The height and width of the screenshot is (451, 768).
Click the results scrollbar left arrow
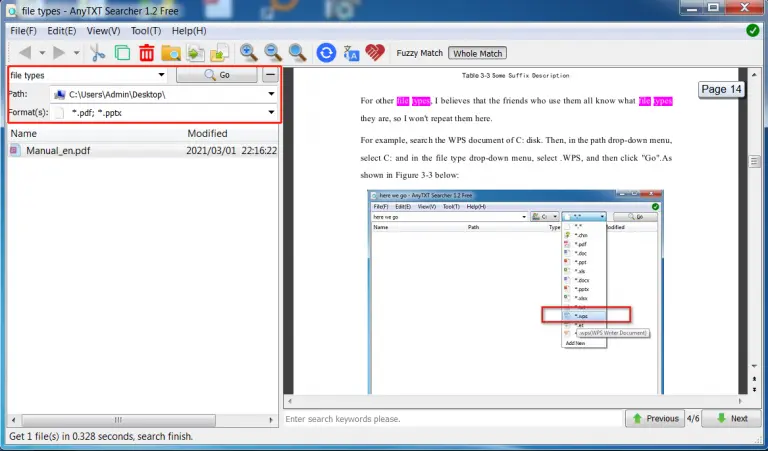(14, 420)
